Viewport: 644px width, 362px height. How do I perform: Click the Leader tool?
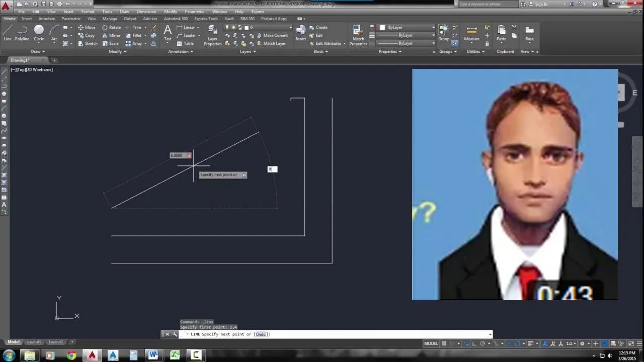pyautogui.click(x=186, y=36)
